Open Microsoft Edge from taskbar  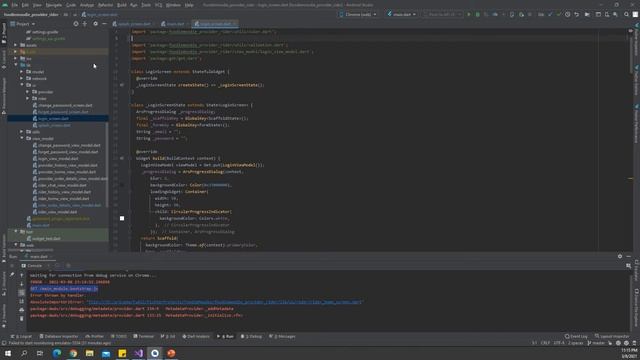(x=57, y=353)
